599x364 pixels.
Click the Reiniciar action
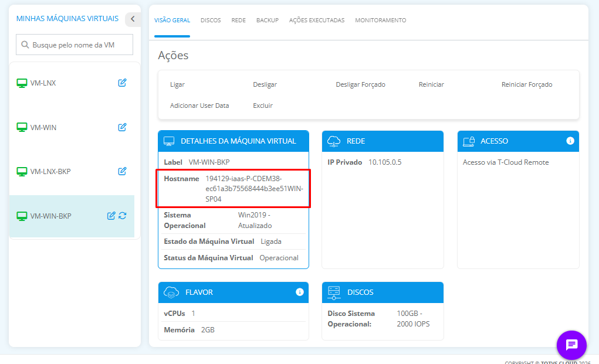[431, 84]
